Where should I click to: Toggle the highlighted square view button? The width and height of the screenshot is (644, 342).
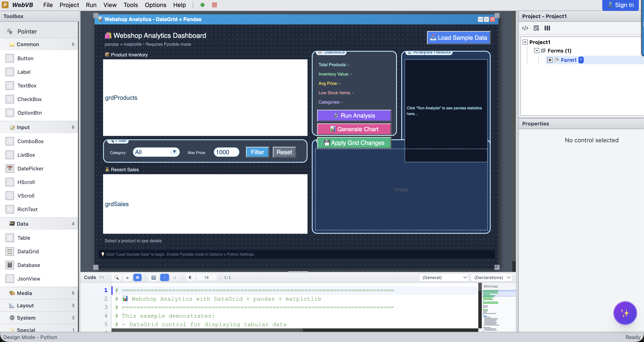[x=138, y=277]
